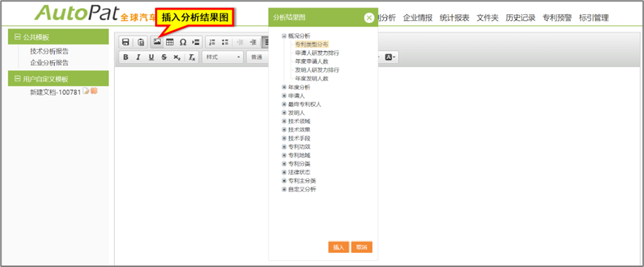Collapse the 公共模板 sidebar section
The width and height of the screenshot is (644, 267).
(17, 37)
